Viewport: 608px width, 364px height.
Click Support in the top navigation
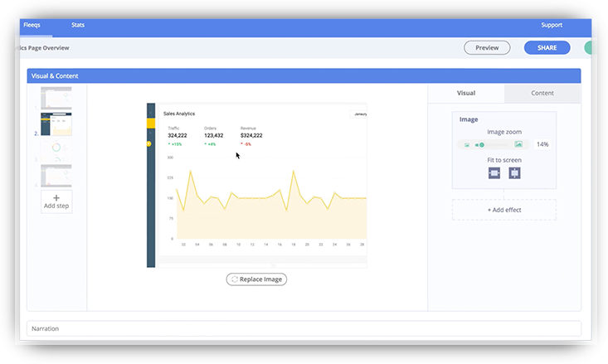click(552, 25)
